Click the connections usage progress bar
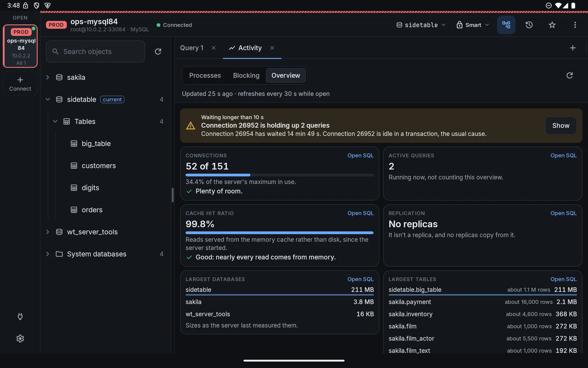 click(x=280, y=175)
